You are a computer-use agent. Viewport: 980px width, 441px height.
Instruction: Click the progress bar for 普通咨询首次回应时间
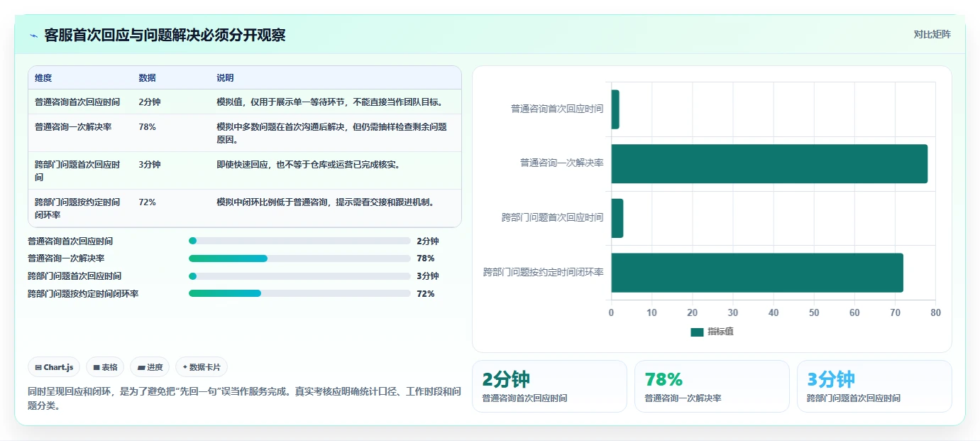tap(299, 241)
